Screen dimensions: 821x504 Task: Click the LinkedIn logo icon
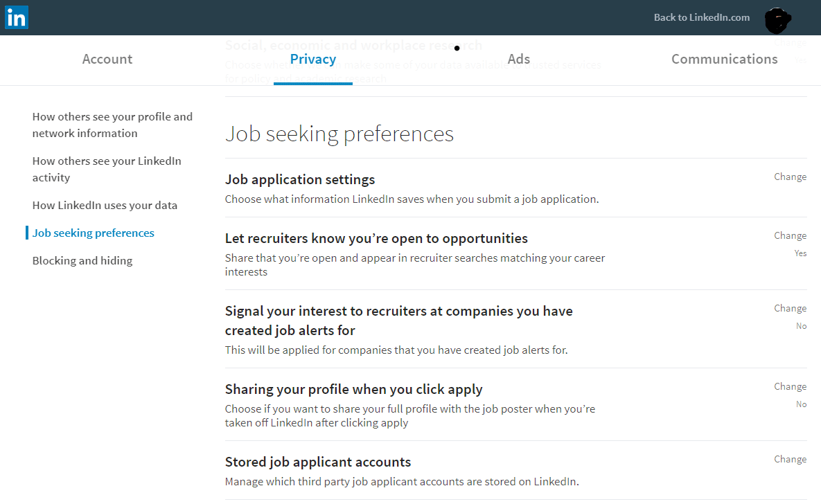tap(16, 17)
